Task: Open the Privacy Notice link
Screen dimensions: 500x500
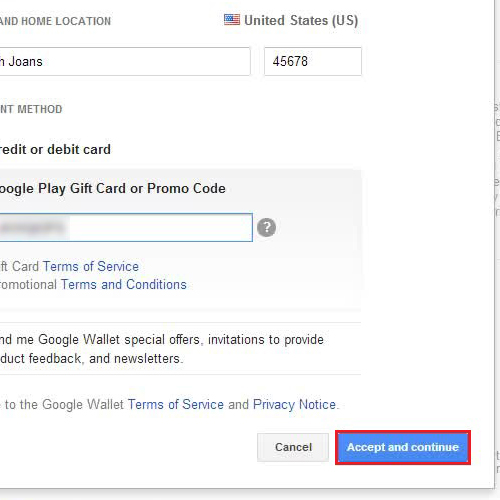Action: coord(294,404)
